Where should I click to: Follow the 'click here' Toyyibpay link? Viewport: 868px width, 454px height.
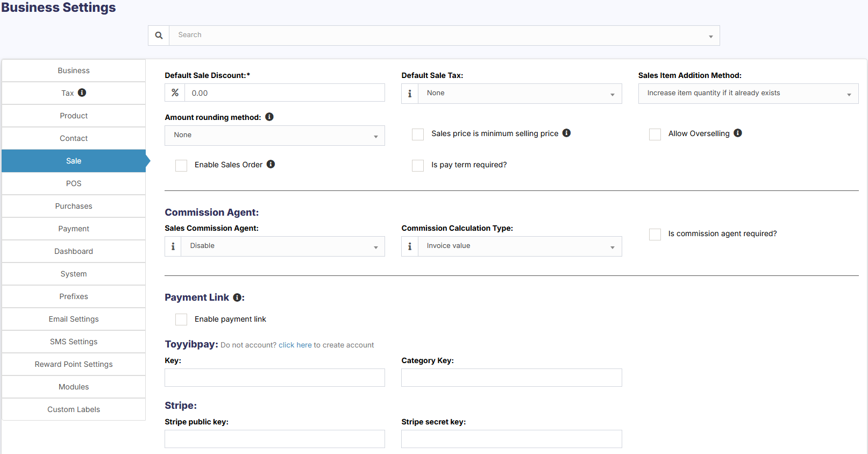point(295,345)
